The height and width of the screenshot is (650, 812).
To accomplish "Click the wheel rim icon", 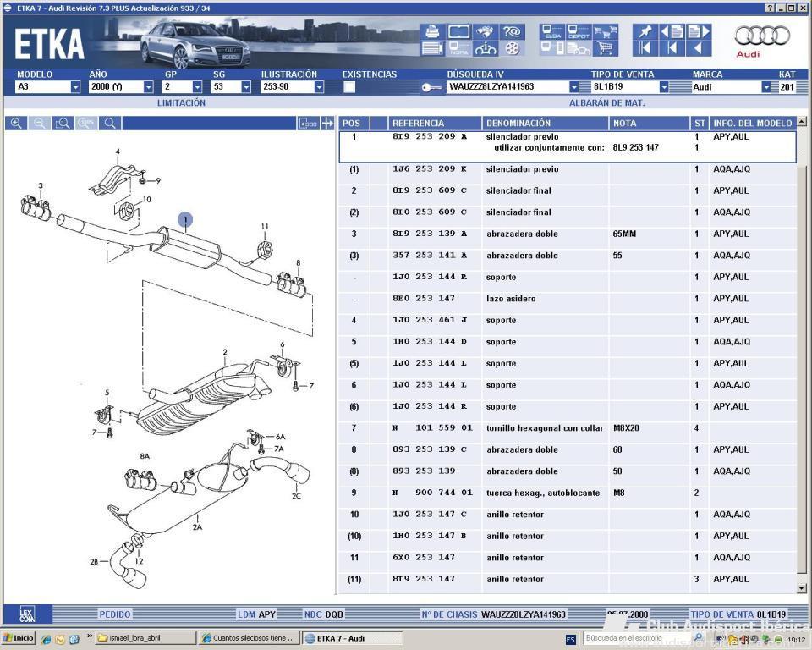I will pyautogui.click(x=512, y=49).
